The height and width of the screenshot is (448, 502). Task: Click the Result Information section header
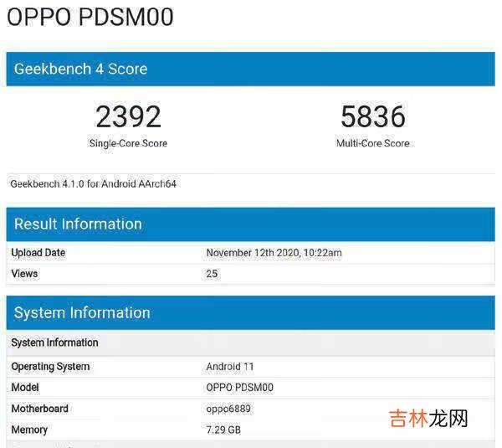pyautogui.click(x=78, y=224)
